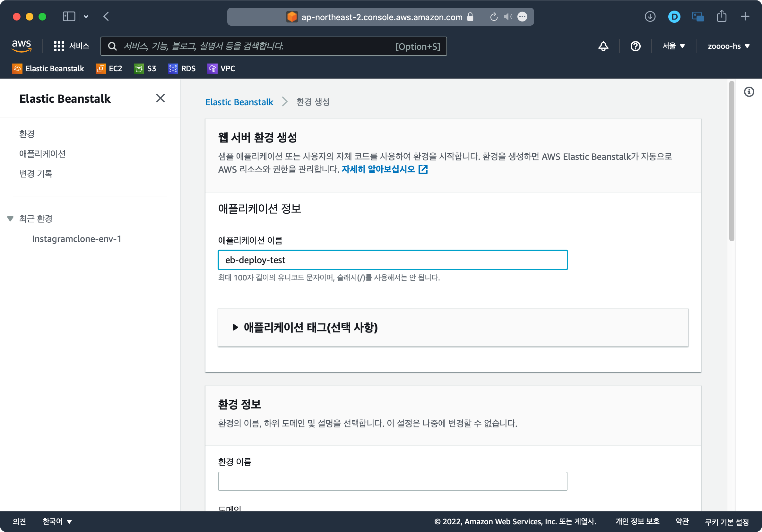Click the 애플리케이션 이름 input field
This screenshot has height=532, width=762.
pos(393,260)
